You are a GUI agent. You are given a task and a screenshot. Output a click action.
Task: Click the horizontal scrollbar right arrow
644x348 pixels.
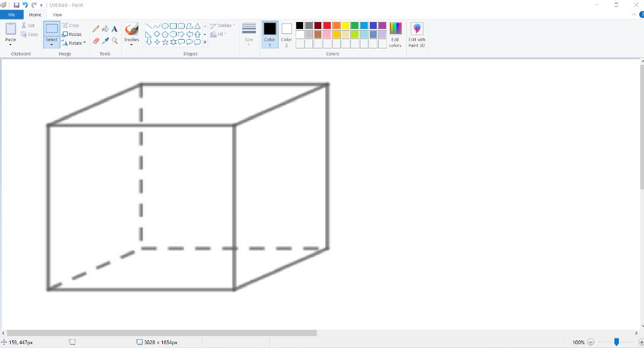[636, 333]
